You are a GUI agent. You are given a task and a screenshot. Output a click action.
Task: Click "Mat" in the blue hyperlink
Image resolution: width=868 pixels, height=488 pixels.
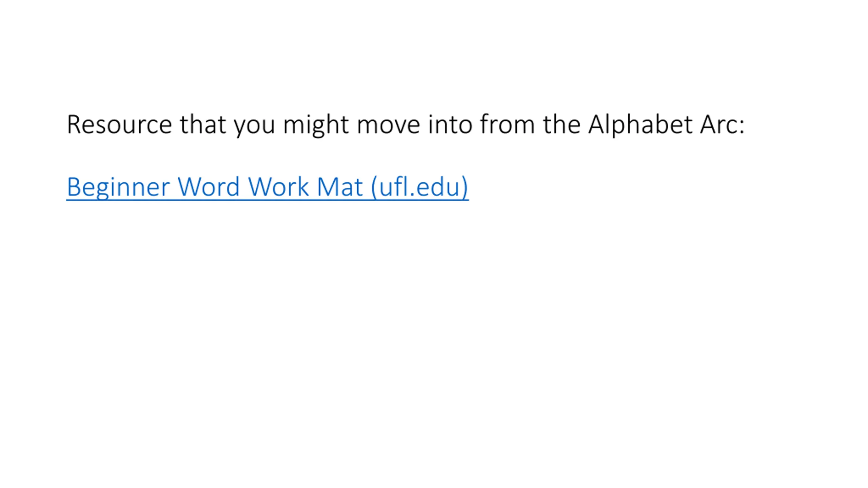(339, 187)
